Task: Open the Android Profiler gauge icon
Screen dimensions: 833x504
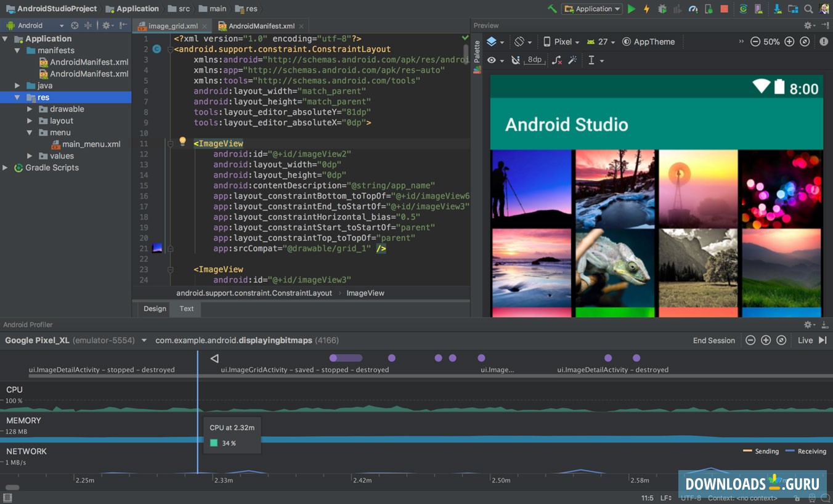Action: tap(693, 9)
